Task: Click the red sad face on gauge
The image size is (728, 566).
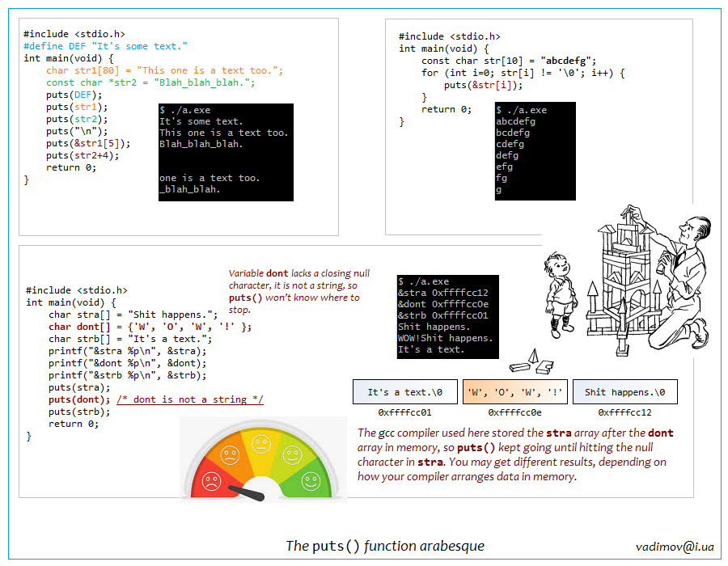Action: click(x=211, y=482)
